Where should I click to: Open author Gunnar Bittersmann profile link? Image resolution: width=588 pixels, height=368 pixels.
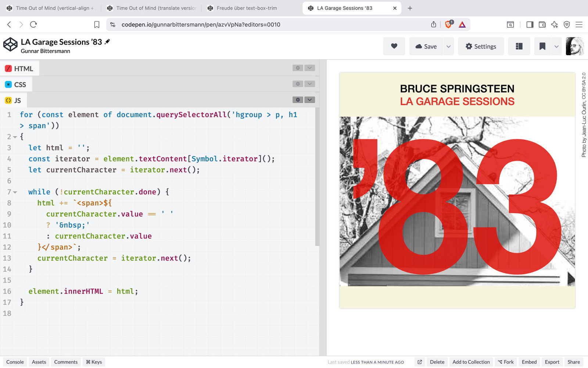tap(45, 51)
